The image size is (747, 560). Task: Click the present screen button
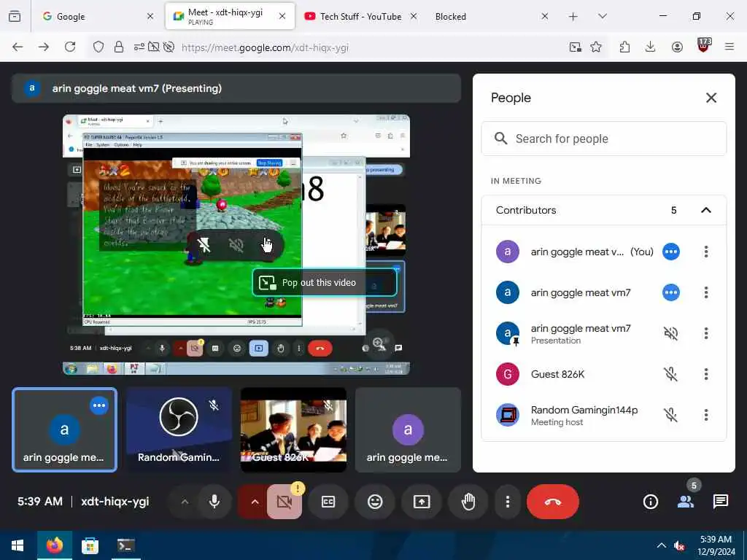point(422,502)
